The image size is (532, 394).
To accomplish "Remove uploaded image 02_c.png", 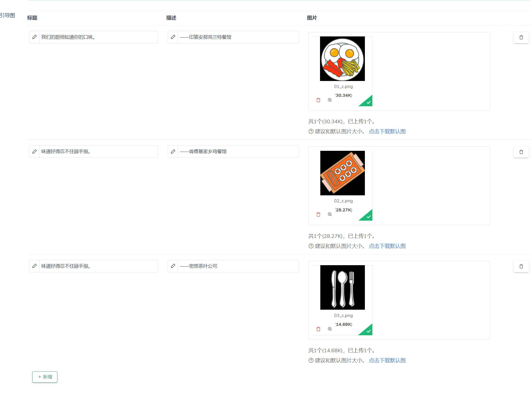I will tap(318, 215).
